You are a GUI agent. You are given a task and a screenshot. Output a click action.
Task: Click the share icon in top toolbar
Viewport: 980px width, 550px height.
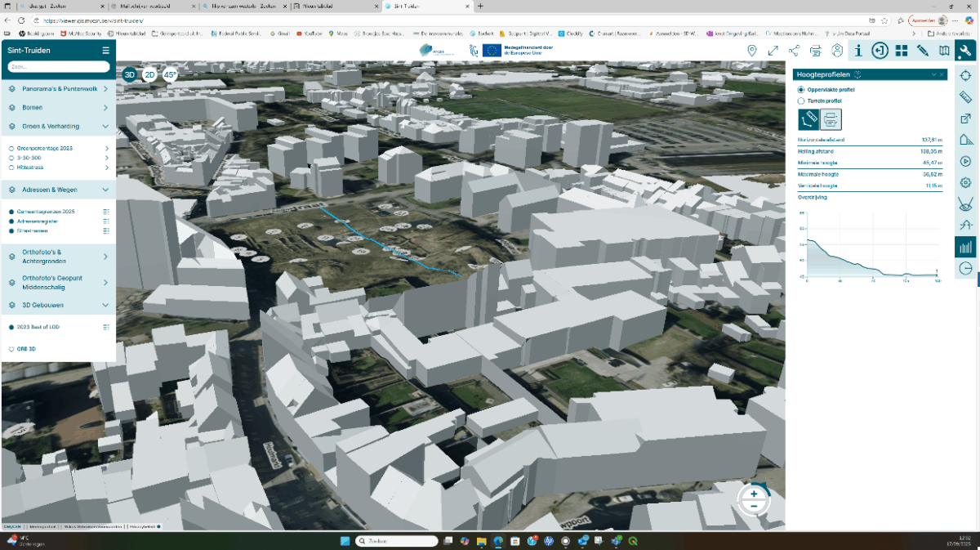coord(794,51)
